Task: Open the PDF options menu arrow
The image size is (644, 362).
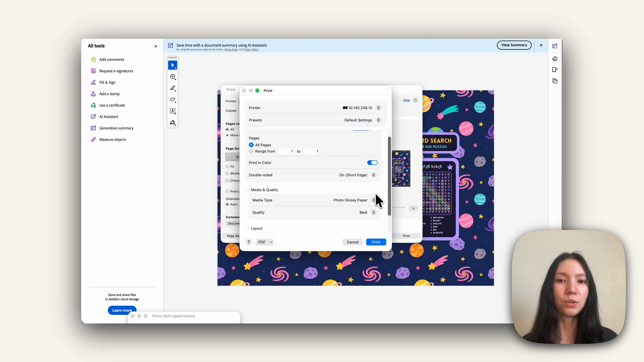Action: [x=271, y=242]
